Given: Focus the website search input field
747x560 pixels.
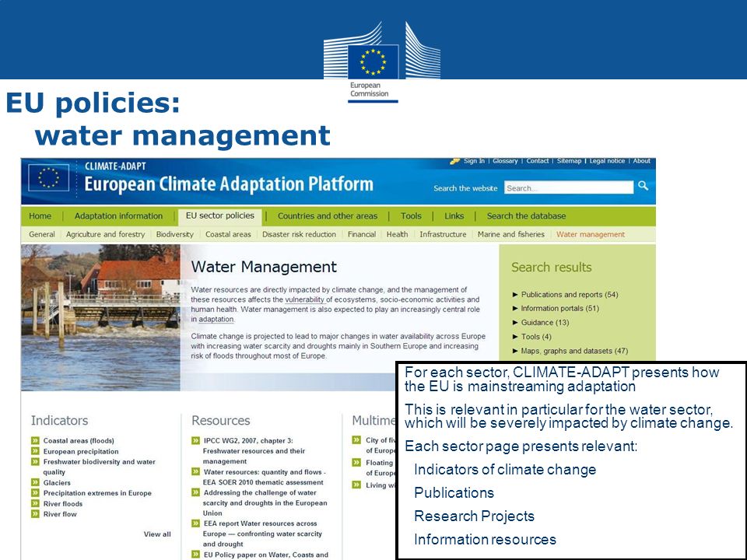Looking at the screenshot, I should click(569, 187).
